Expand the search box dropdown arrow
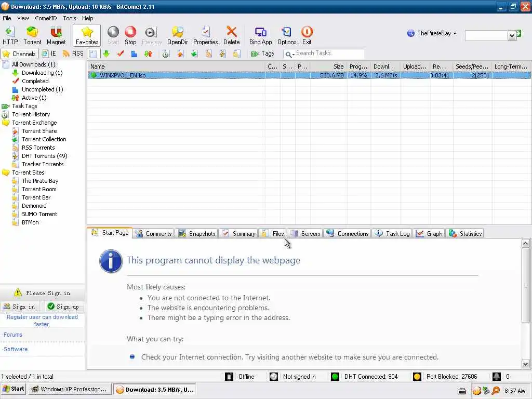This screenshot has width=532, height=399. coord(512,35)
